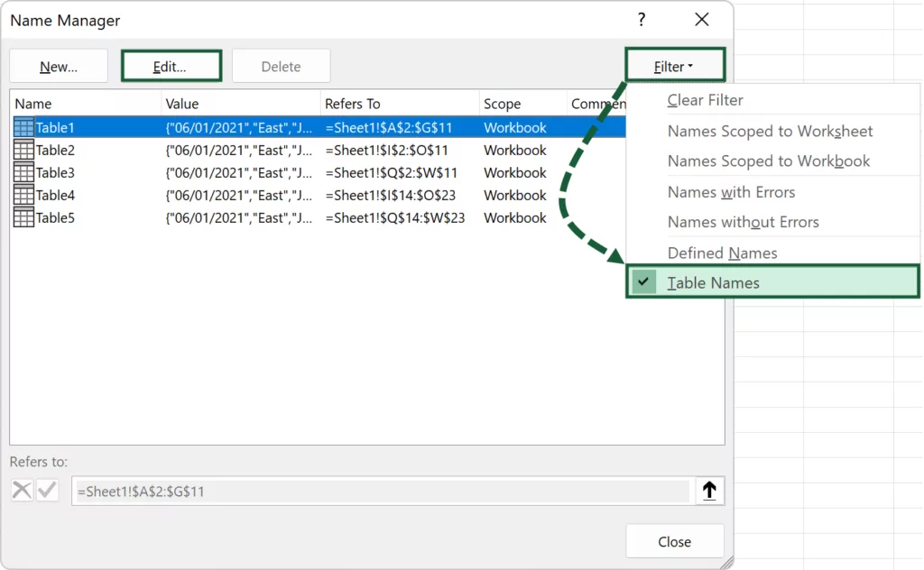Click inside the Refers to input field
Screen dimensions: 924x570
coord(379,492)
